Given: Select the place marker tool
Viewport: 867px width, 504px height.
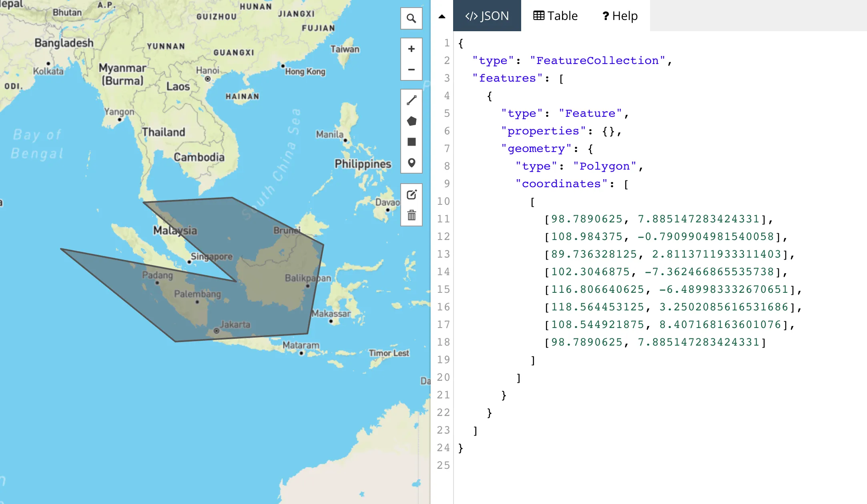Looking at the screenshot, I should pos(411,163).
